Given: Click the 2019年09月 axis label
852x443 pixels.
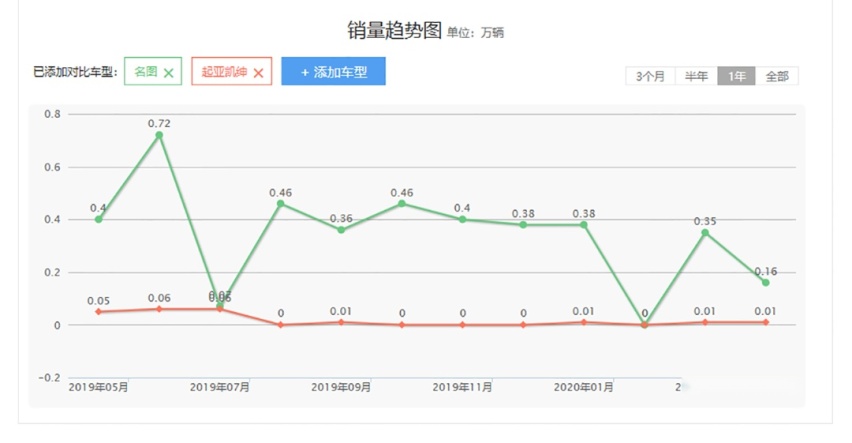Looking at the screenshot, I should coord(341,387).
